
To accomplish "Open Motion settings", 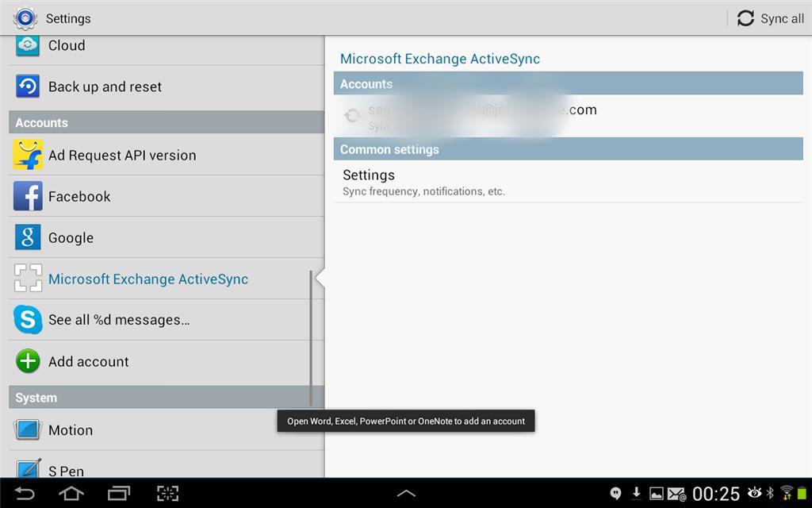I will [x=167, y=429].
